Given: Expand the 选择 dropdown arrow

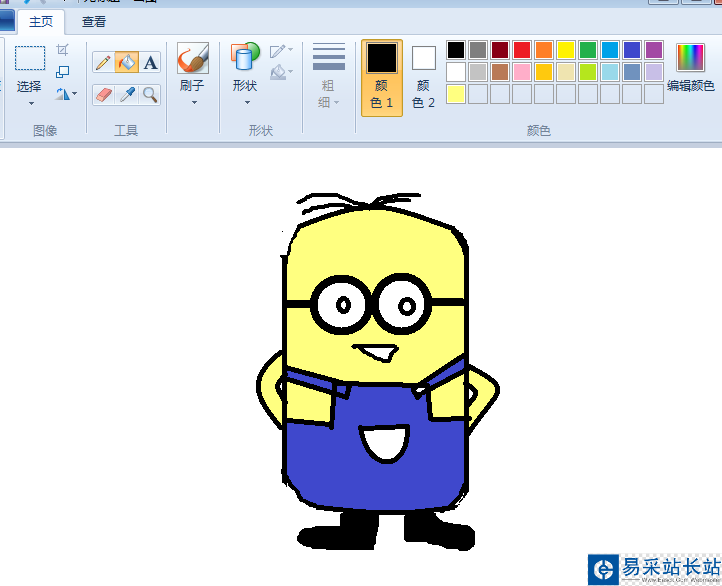Looking at the screenshot, I should pos(30,103).
